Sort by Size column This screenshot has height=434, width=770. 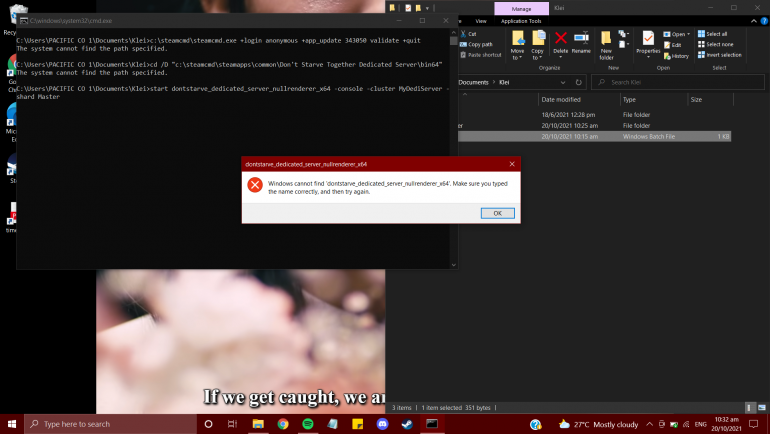(x=710, y=100)
